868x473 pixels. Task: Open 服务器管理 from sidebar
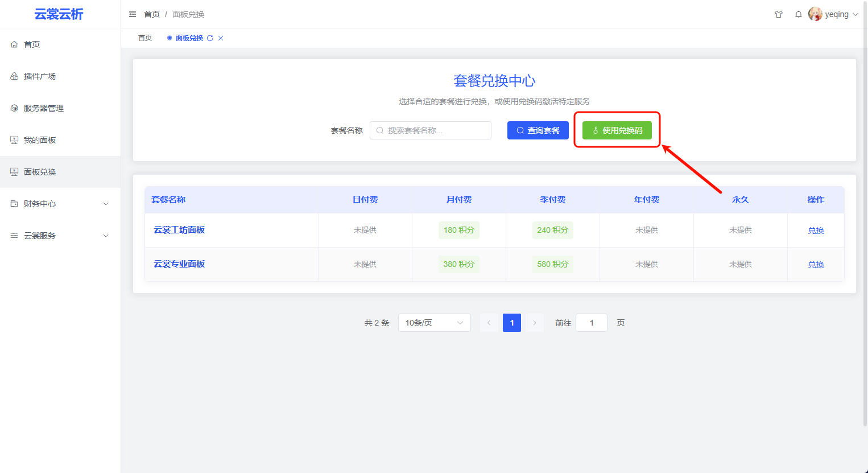coord(43,108)
